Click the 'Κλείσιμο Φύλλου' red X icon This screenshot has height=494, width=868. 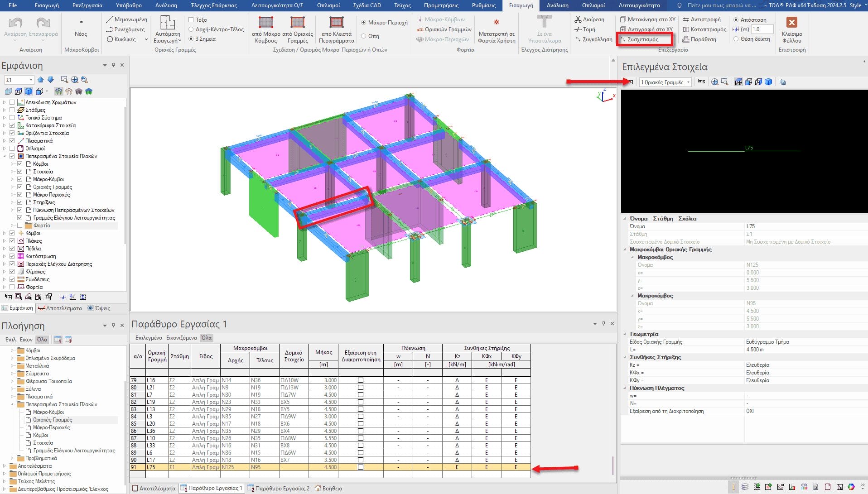pos(791,23)
